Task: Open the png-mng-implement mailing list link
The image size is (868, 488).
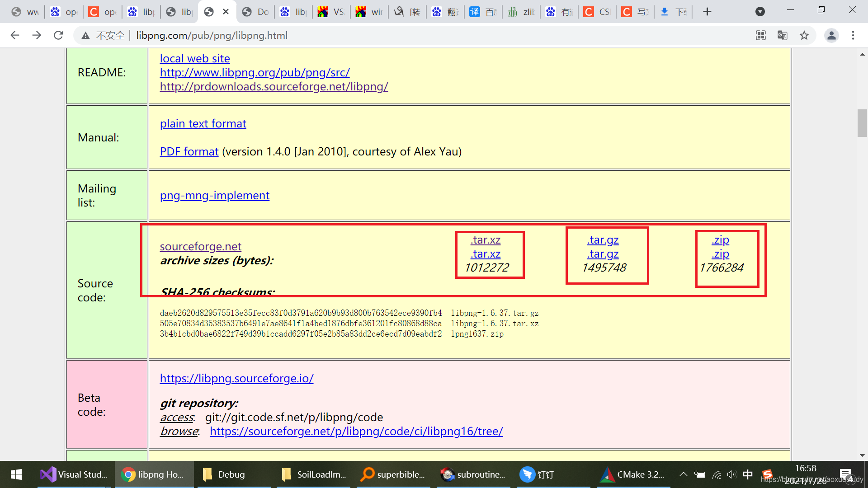Action: click(215, 196)
